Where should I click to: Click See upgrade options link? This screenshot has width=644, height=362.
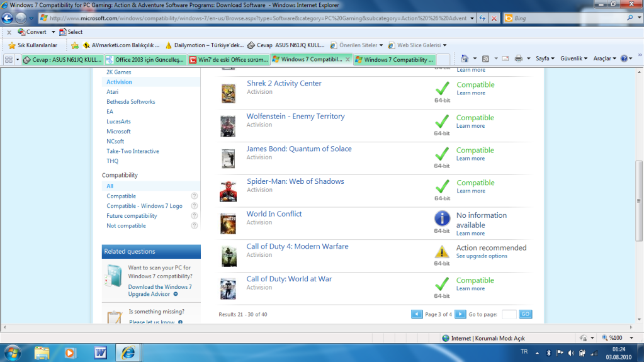(482, 256)
